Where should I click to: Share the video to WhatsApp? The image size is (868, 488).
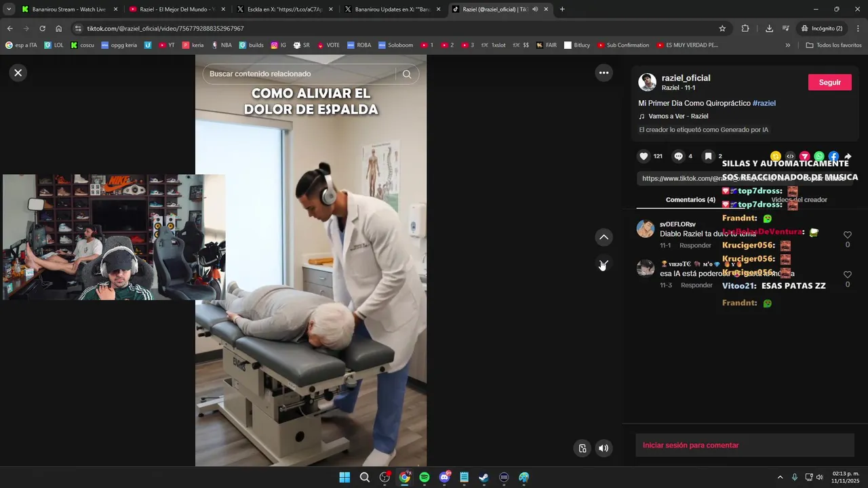coord(819,157)
